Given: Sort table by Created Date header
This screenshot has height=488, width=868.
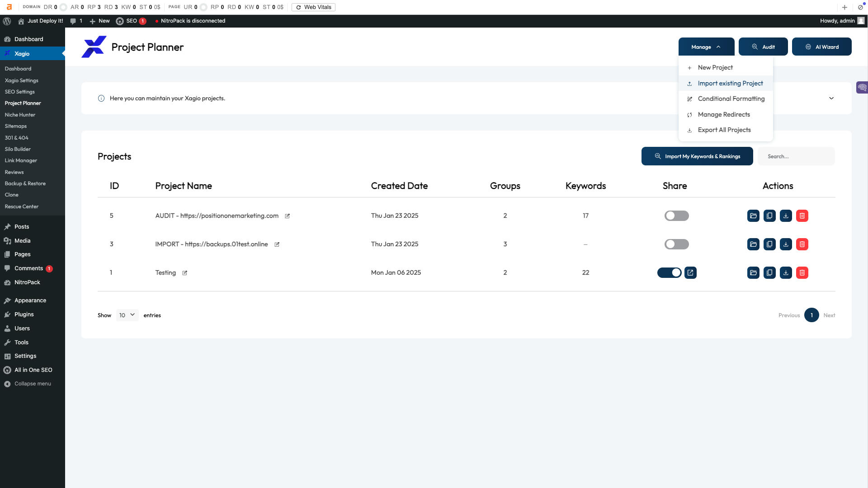Looking at the screenshot, I should click(x=399, y=186).
